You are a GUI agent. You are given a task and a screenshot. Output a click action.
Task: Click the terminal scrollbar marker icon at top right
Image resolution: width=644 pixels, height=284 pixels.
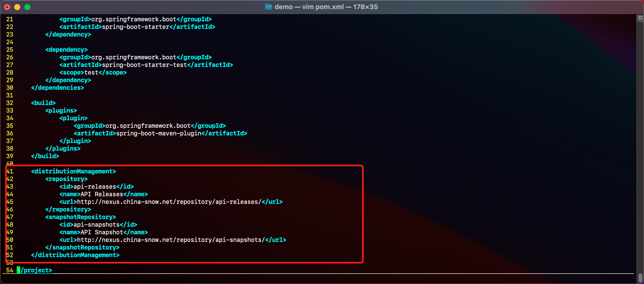640,18
